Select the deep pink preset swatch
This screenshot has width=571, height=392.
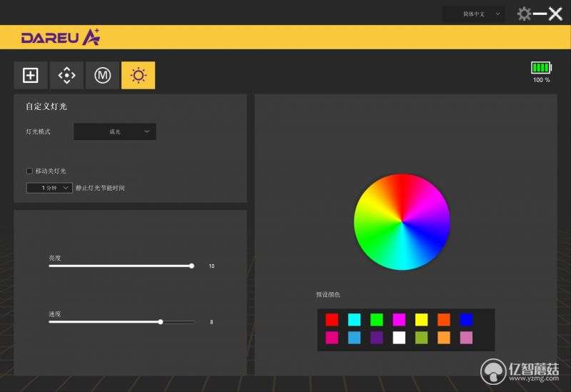coord(332,338)
